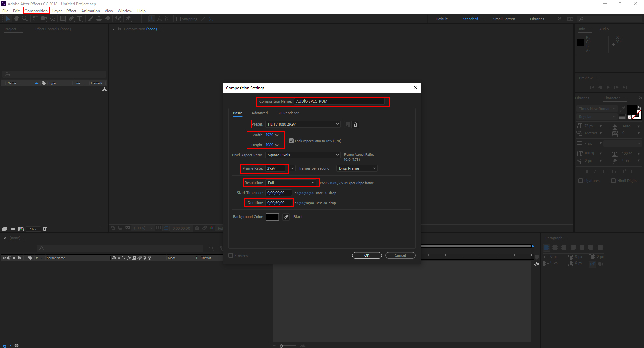The height and width of the screenshot is (348, 644).
Task: Delete the preset with trash icon
Action: pyautogui.click(x=355, y=125)
